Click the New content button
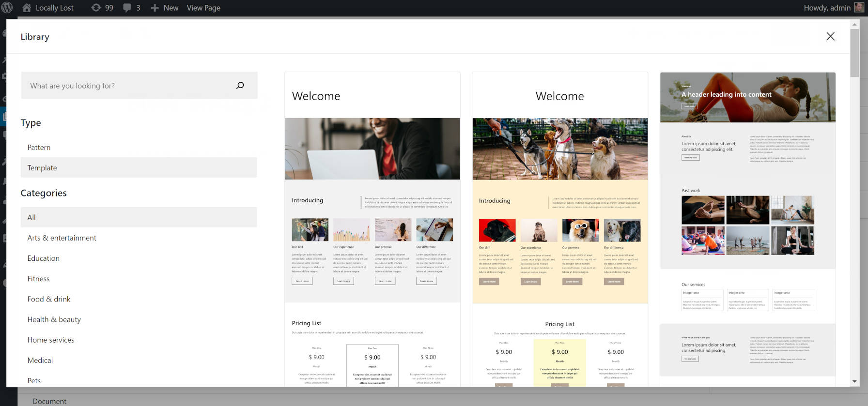This screenshot has width=868, height=406. coord(165,8)
